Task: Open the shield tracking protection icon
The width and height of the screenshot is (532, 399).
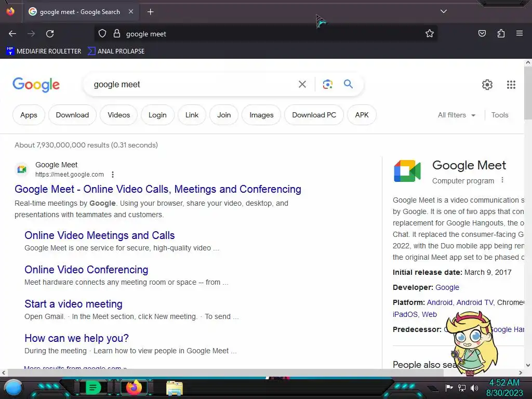Action: (x=102, y=34)
